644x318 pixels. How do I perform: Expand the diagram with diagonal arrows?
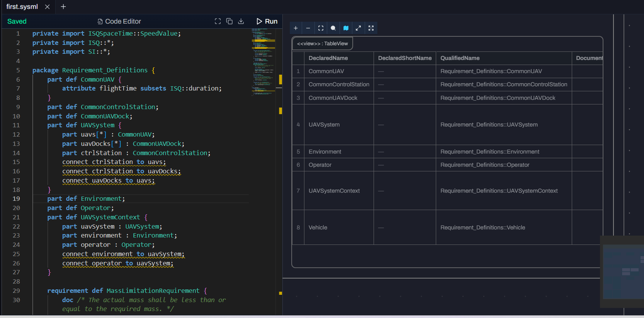tap(358, 28)
